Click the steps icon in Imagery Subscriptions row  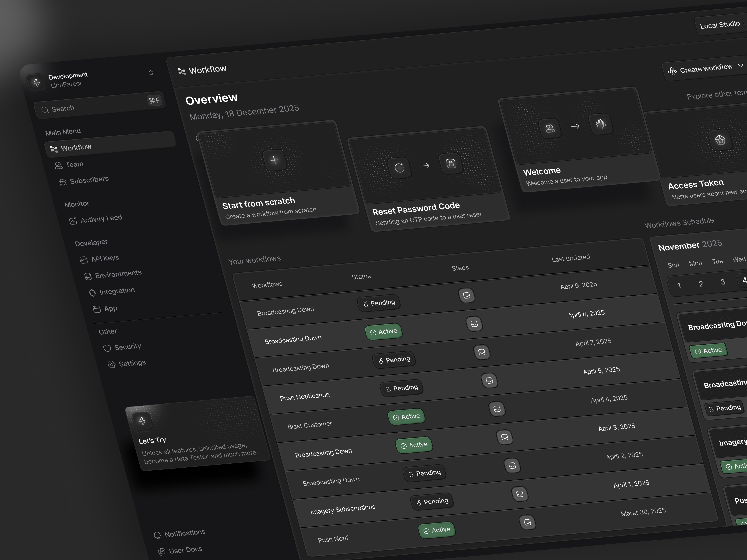click(520, 494)
